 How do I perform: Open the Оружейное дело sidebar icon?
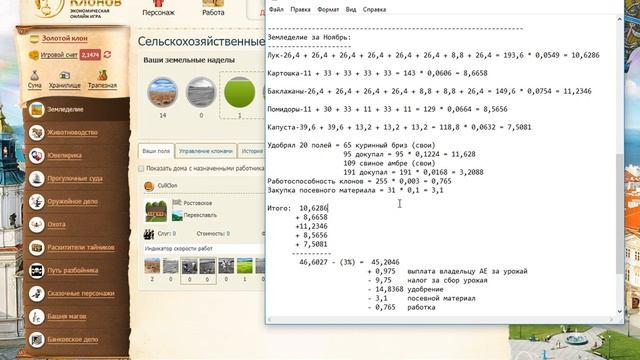coord(36,202)
